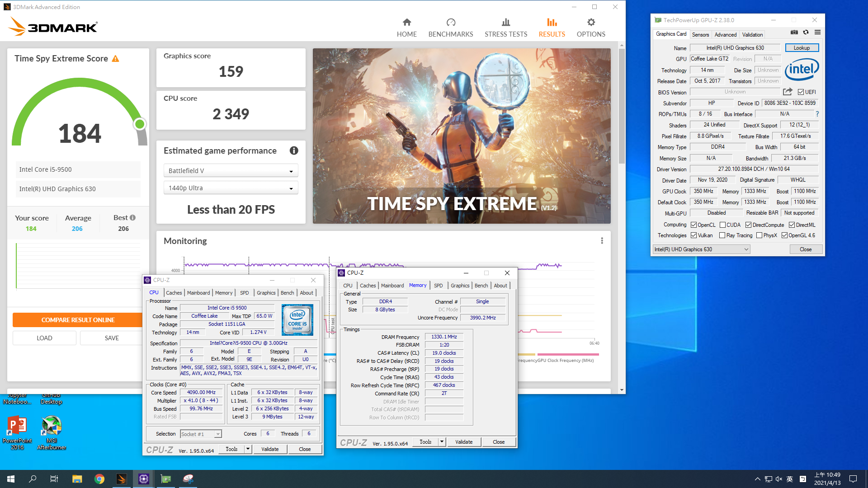Image resolution: width=868 pixels, height=488 pixels.
Task: Switch to 3DMark on the taskbar
Action: 122,479
